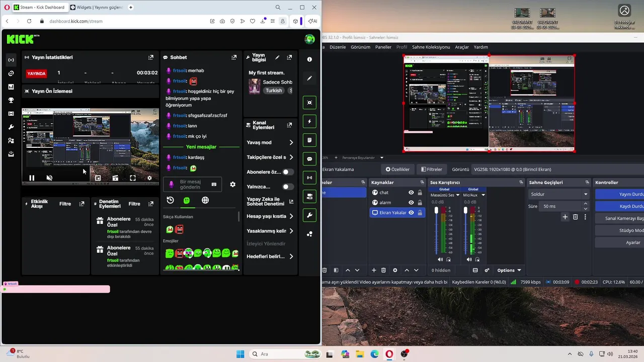Select the wrench widget in right strip
The width and height of the screenshot is (644, 362).
pos(309,215)
